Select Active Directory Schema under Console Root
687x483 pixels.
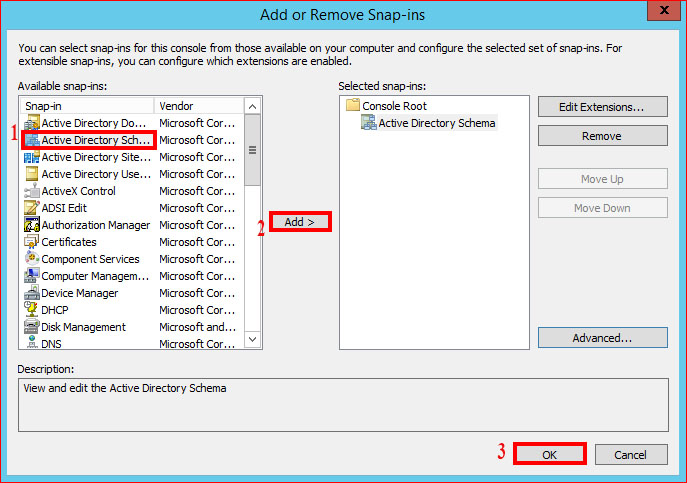(x=437, y=123)
